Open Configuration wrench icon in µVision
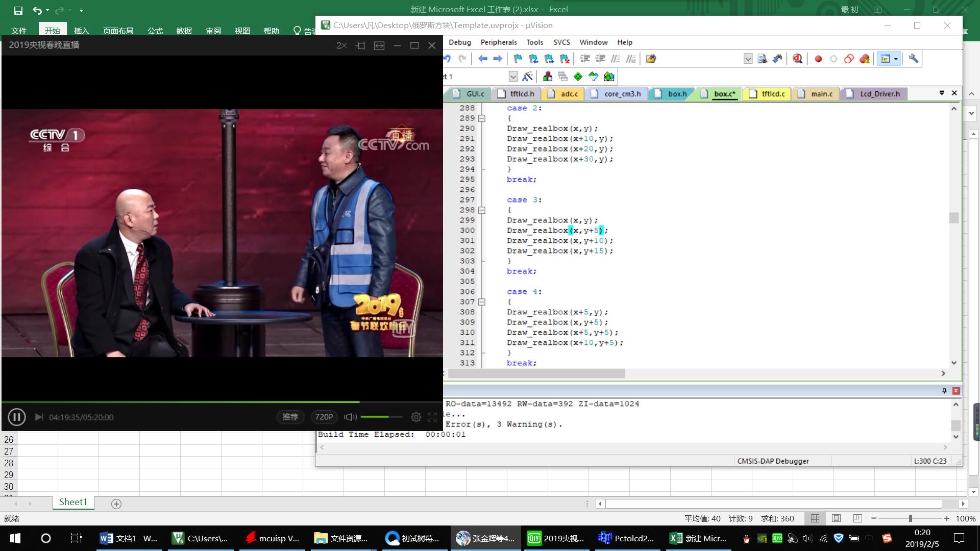This screenshot has height=551, width=980. (x=913, y=59)
